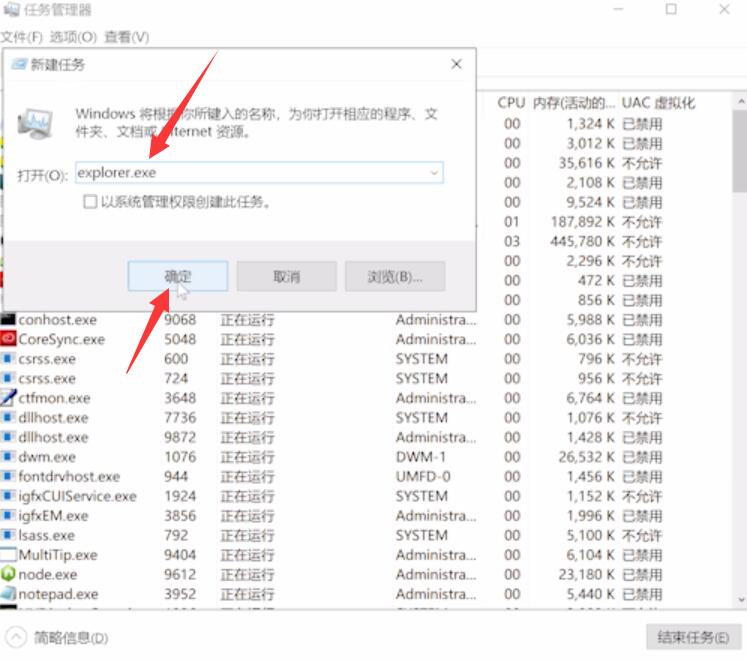Select the lsass.exe process name
The width and height of the screenshot is (747, 660).
(47, 535)
